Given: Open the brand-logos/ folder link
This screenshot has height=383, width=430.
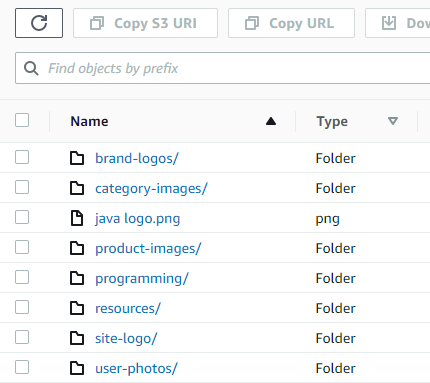Looking at the screenshot, I should click(137, 158).
